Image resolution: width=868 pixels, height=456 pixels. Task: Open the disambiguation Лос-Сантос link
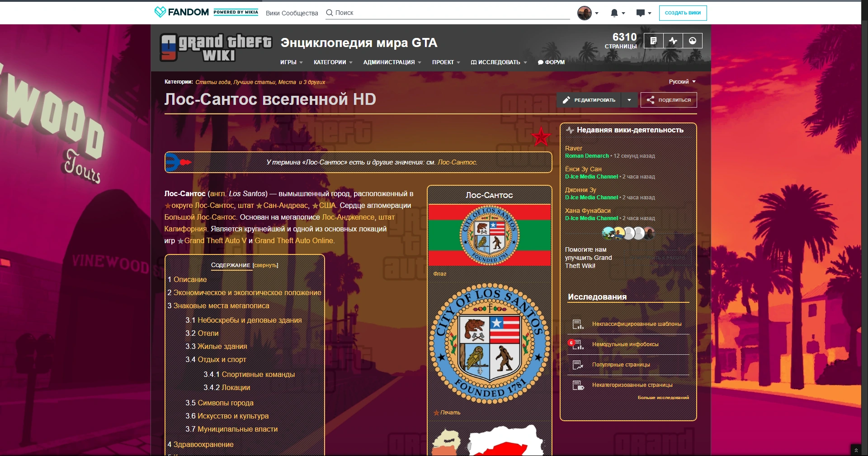[457, 162]
